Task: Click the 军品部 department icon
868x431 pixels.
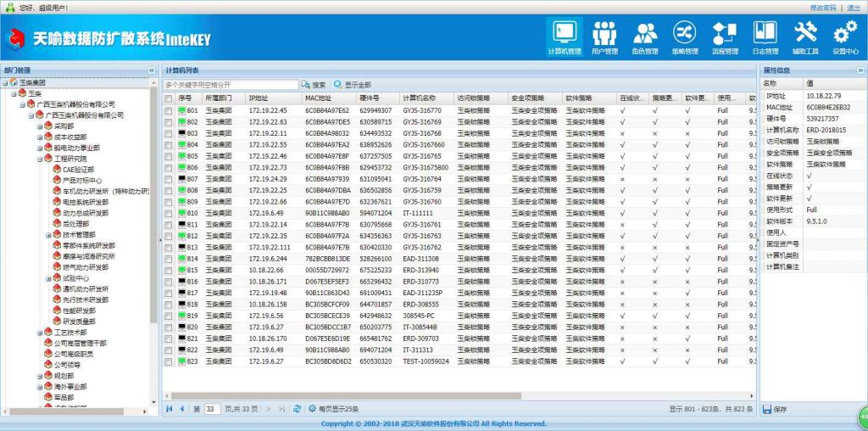Action: pos(48,398)
